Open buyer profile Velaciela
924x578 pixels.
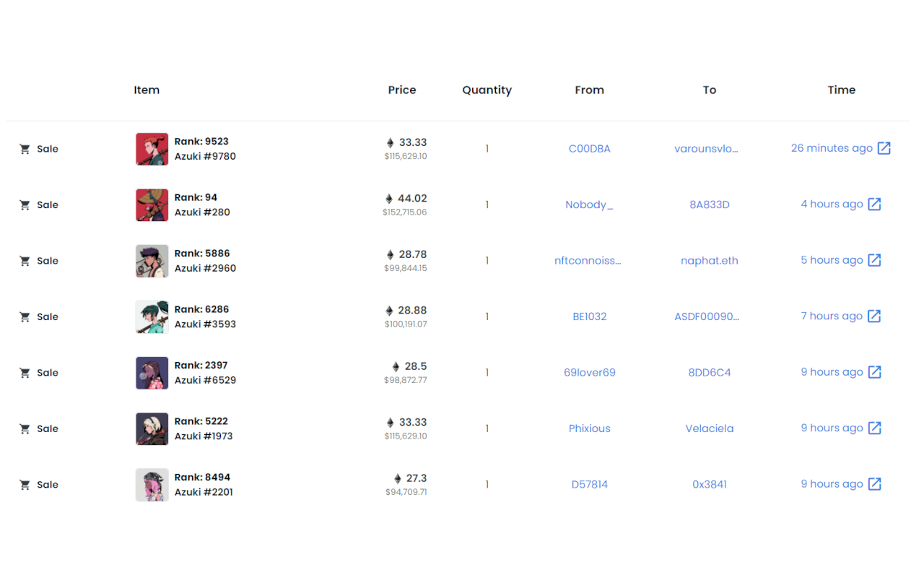(x=710, y=428)
